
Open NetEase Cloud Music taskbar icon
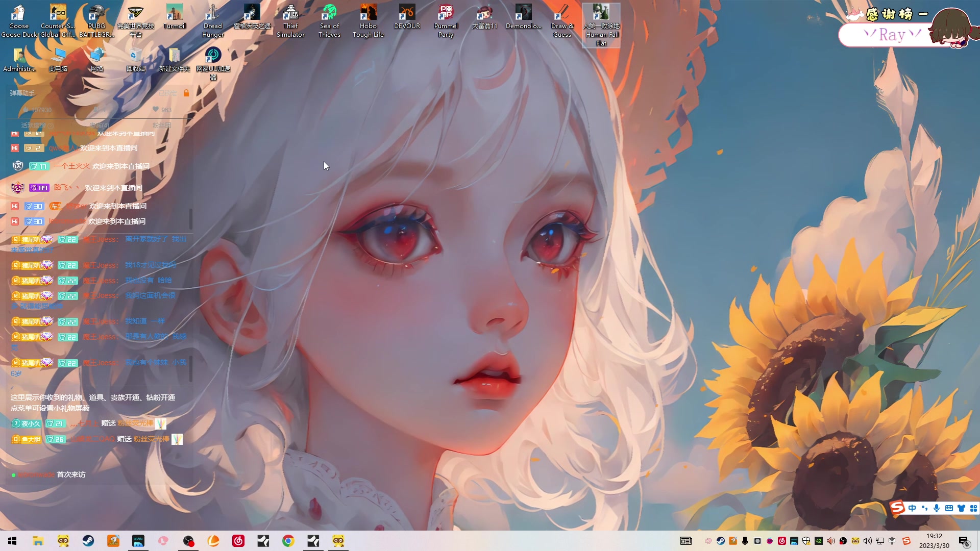pos(238,541)
